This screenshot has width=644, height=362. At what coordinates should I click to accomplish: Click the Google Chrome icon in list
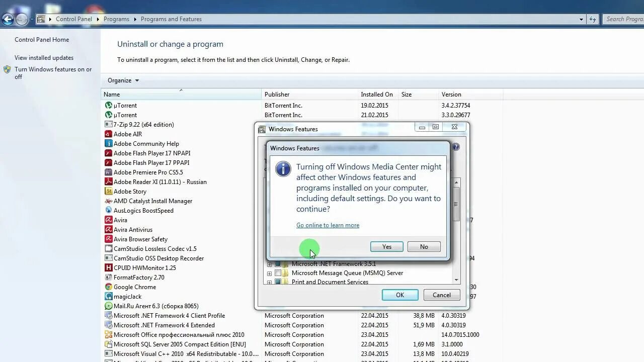[x=108, y=287]
